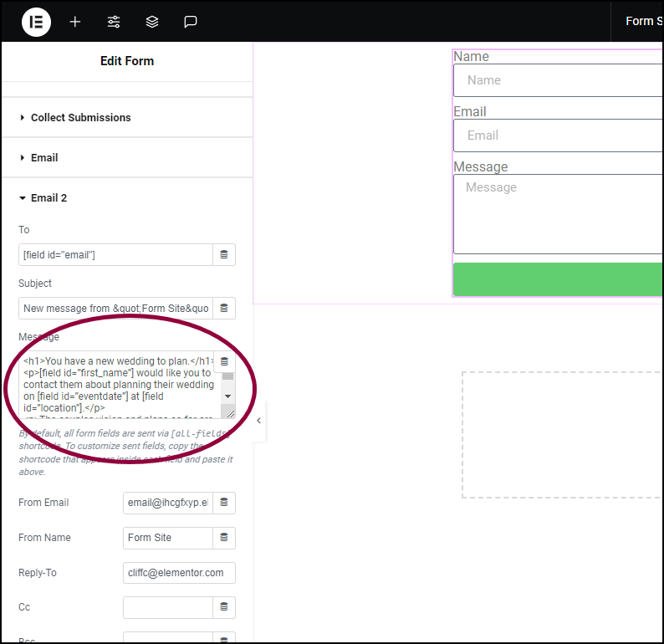Click the From Email input field
The image size is (664, 644).
(168, 503)
